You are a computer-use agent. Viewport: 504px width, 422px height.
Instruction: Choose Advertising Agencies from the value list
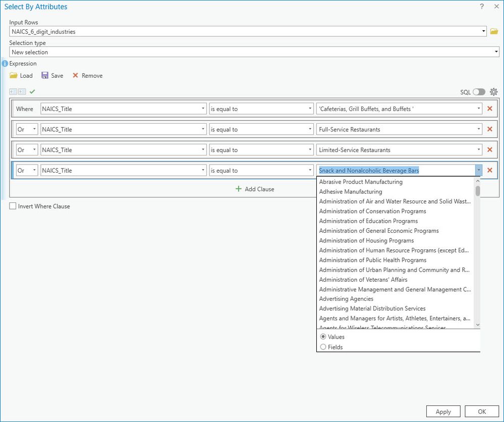(x=346, y=298)
